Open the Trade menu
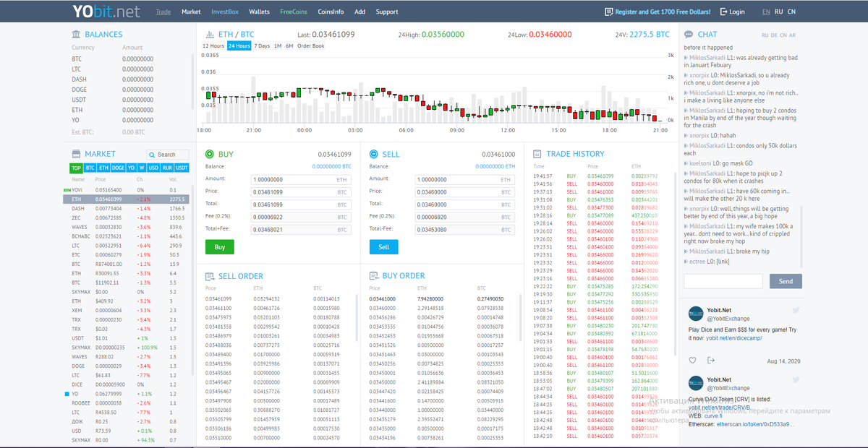The height and width of the screenshot is (448, 868). (163, 12)
